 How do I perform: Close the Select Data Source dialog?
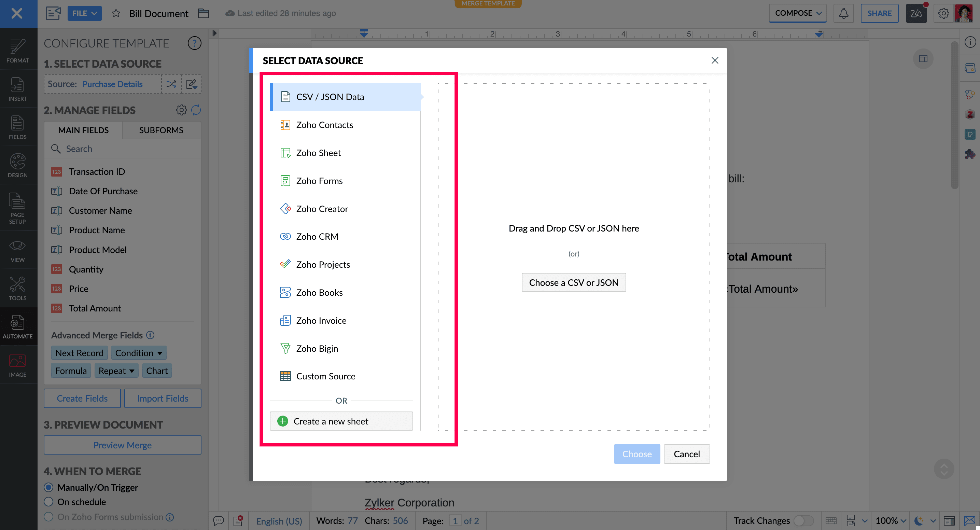(715, 60)
